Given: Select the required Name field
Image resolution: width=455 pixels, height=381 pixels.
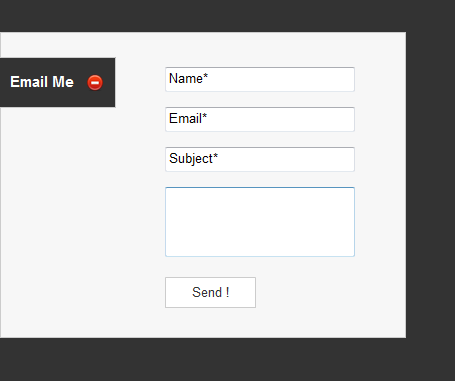Looking at the screenshot, I should click(260, 79).
